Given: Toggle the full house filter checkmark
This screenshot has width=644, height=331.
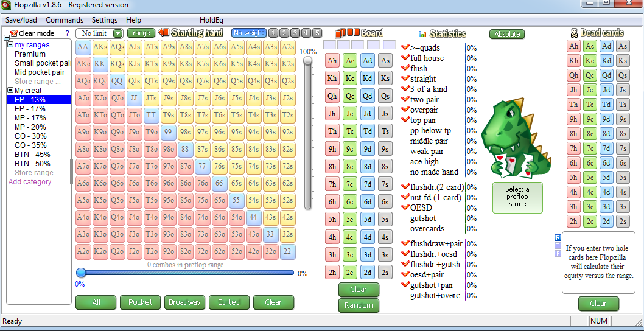Looking at the screenshot, I should [x=405, y=58].
